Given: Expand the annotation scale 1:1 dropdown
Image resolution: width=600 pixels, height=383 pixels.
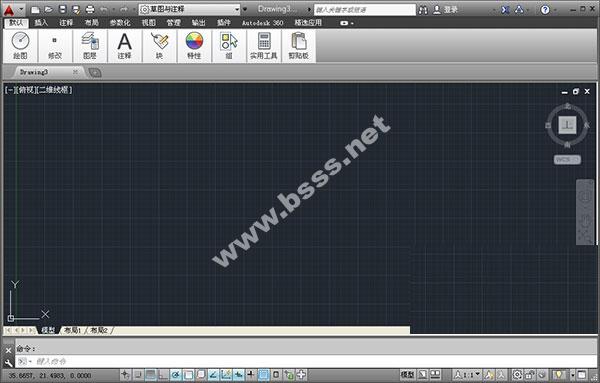Looking at the screenshot, I should click(478, 375).
